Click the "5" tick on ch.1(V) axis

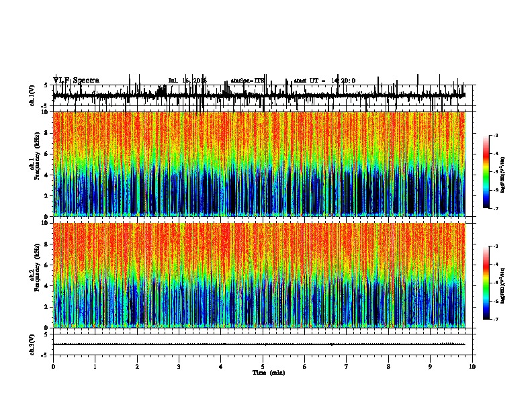coord(46,85)
